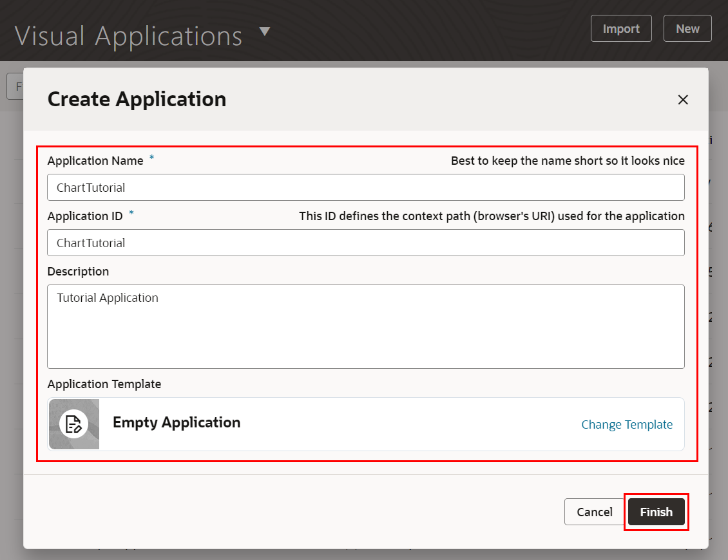Click the Application Name label
728x560 pixels.
(x=95, y=161)
